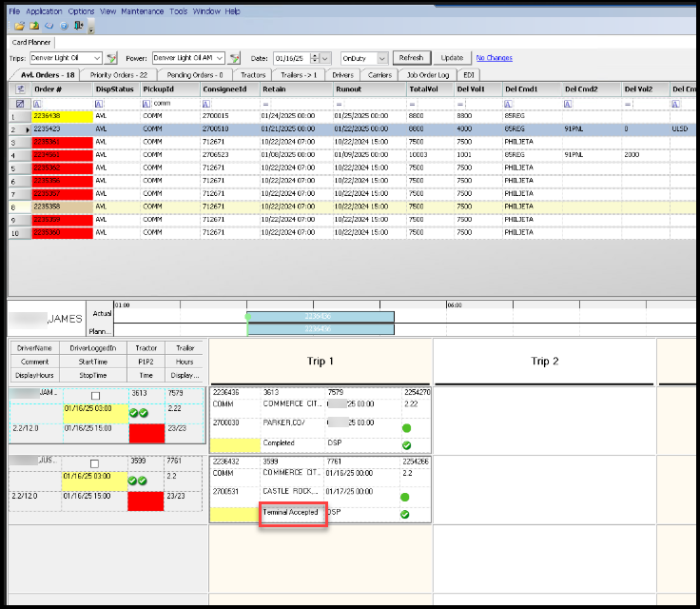Expand the Trips Denver Light Oil dropdown
Screen dimensions: 700x609
(97, 58)
